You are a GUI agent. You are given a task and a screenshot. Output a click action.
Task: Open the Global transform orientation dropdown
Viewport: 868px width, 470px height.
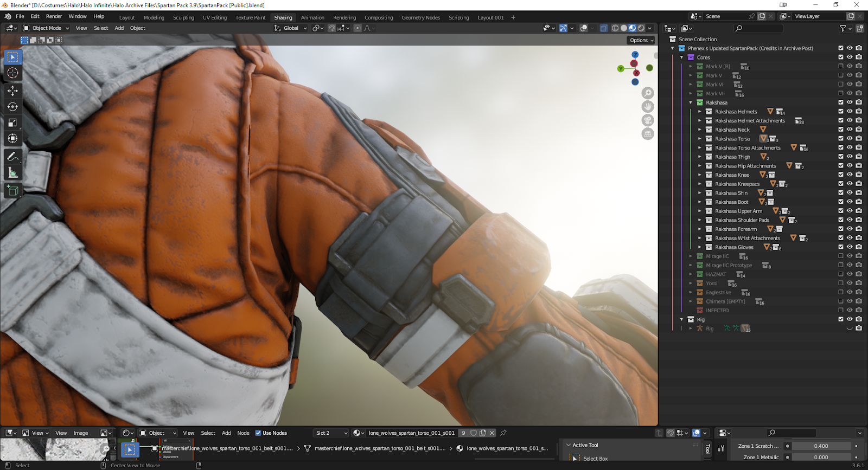pyautogui.click(x=291, y=28)
